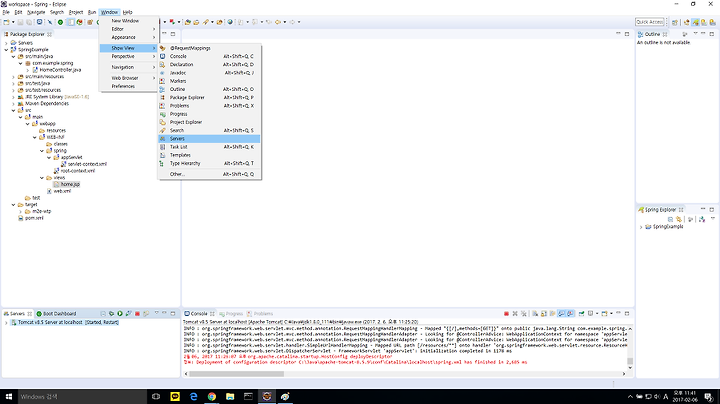Viewport: 720px width, 404px height.
Task: Click the open web browser toolbar icon
Action: click(x=230, y=22)
